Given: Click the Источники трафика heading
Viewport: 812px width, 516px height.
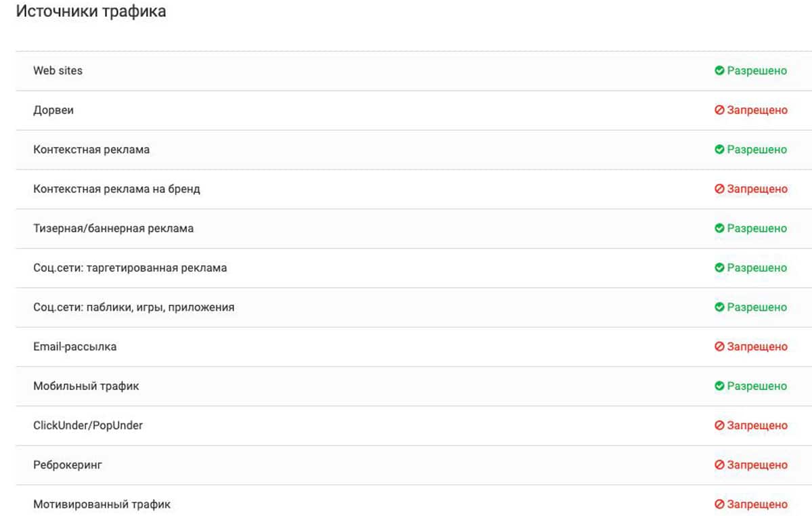Looking at the screenshot, I should [x=91, y=12].
